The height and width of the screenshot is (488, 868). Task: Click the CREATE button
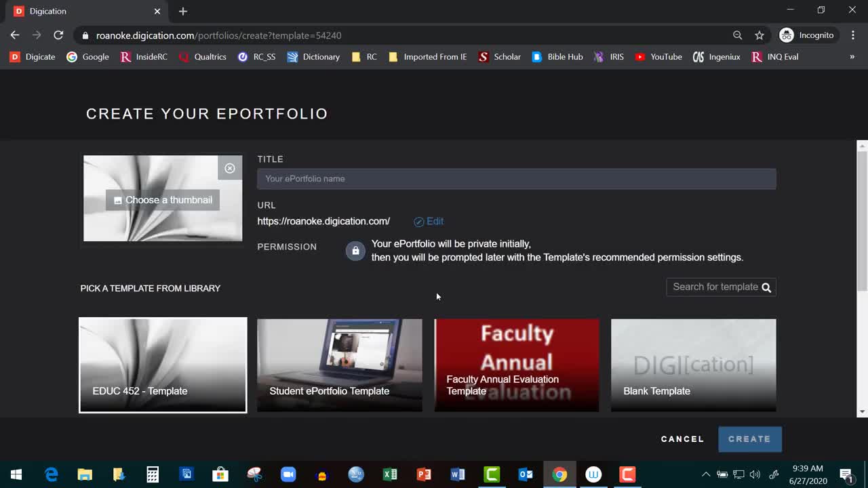tap(750, 439)
